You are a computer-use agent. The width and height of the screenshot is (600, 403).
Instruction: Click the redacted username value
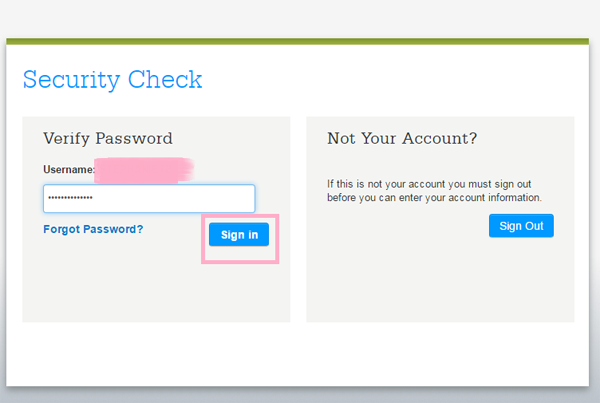pos(144,168)
